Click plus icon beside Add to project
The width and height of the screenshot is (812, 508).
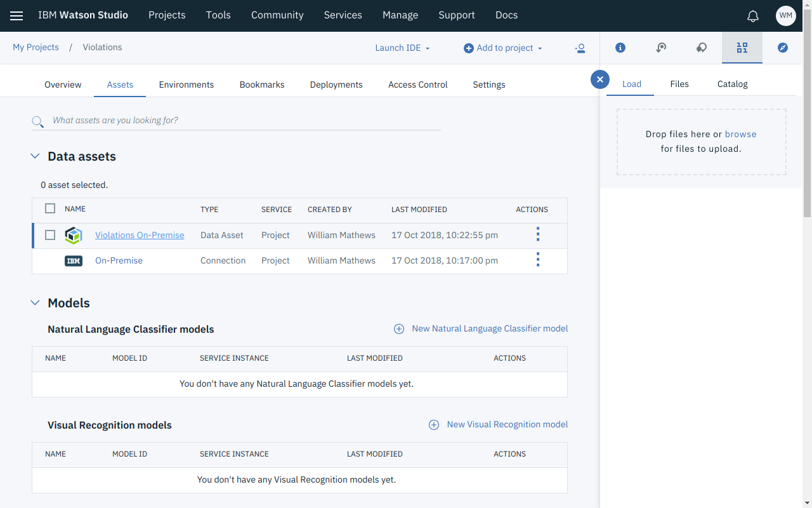coord(469,48)
